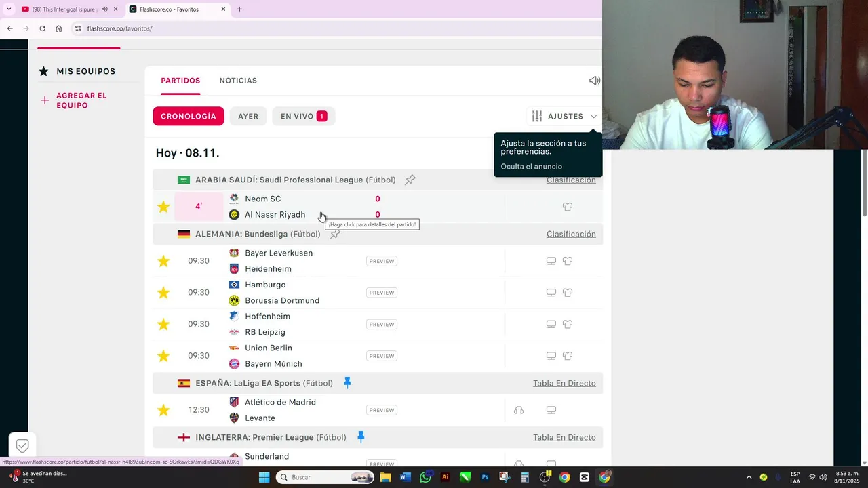Open Preview for Hamburgo vs Borussia Dortmund
Screen dimensions: 868x488
[x=382, y=293]
